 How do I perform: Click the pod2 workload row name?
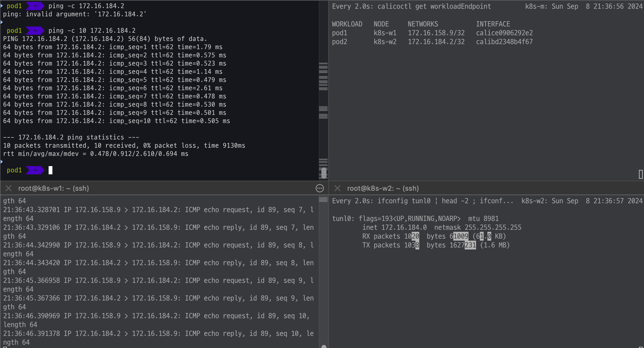339,42
